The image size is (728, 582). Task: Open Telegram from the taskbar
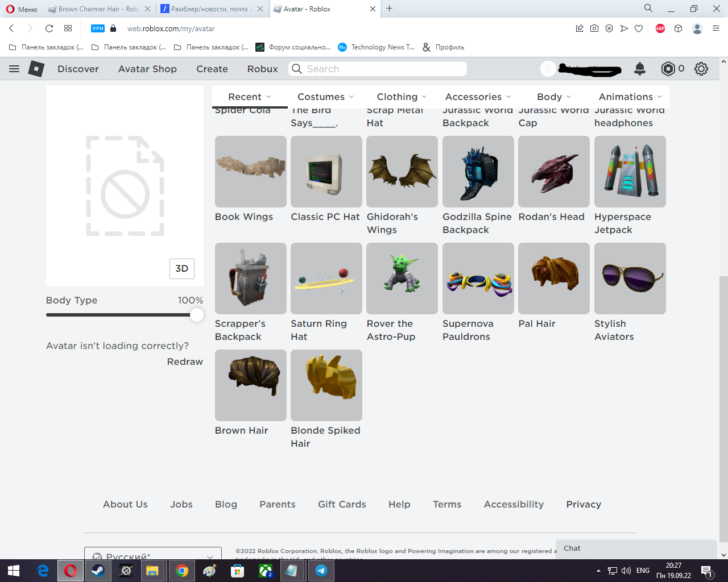pos(321,571)
